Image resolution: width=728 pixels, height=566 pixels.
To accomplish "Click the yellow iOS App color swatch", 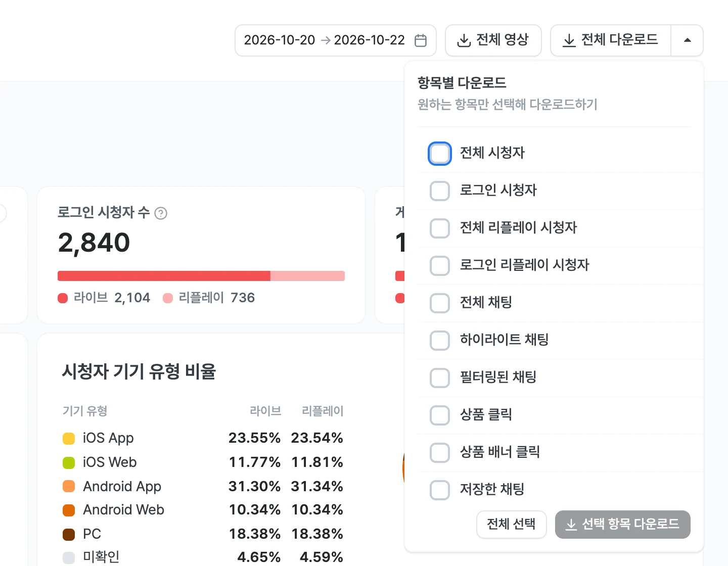I will coord(69,438).
